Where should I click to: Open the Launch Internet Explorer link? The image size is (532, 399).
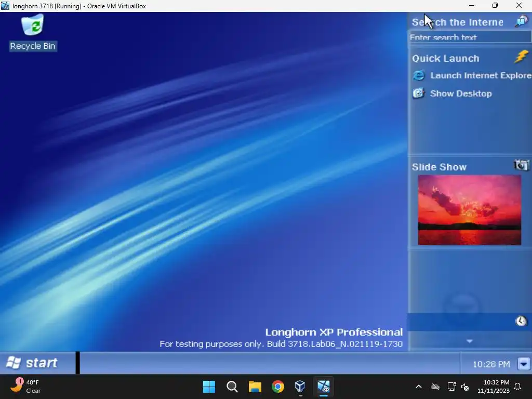pos(481,75)
